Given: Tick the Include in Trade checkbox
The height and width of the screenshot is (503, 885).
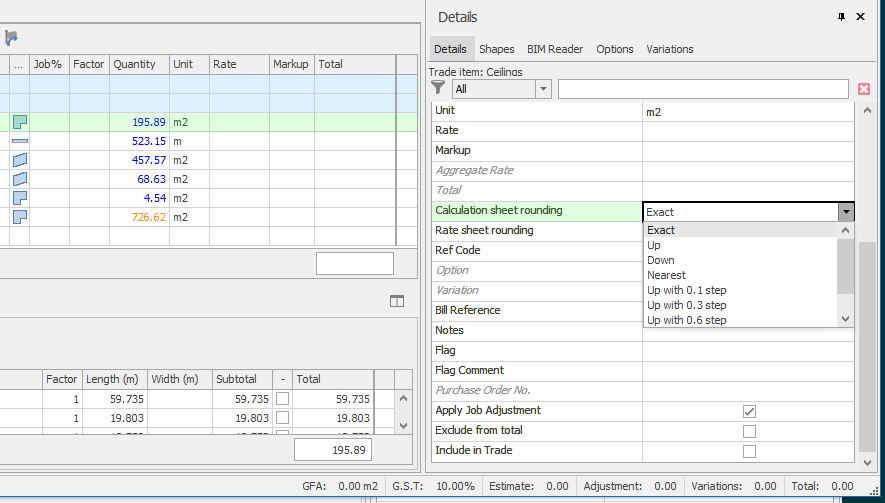Looking at the screenshot, I should pyautogui.click(x=749, y=451).
